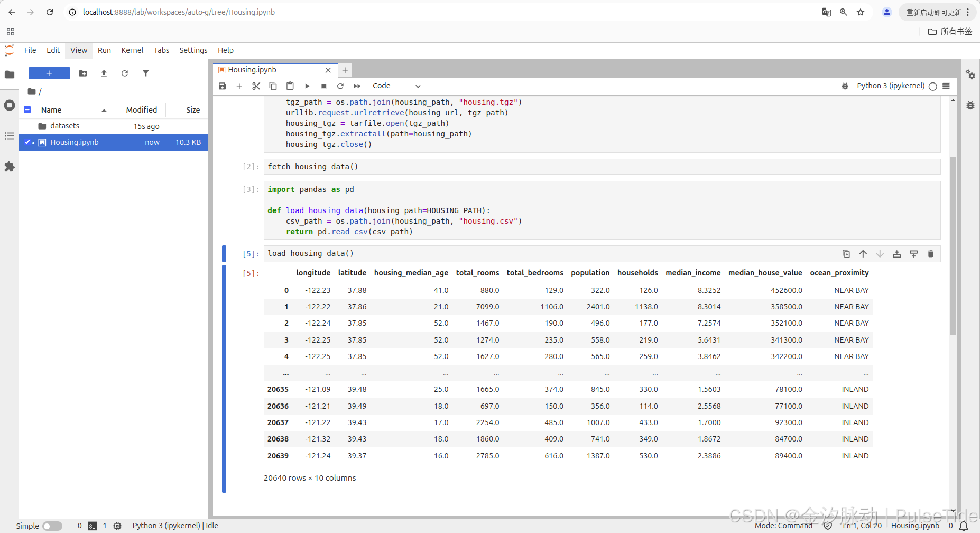Viewport: 980px width, 533px height.
Task: Move the active cell down arrow
Action: [x=880, y=254]
